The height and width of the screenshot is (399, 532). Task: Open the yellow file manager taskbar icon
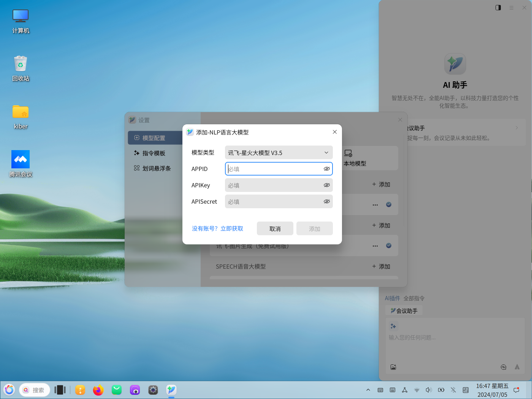[x=80, y=390]
